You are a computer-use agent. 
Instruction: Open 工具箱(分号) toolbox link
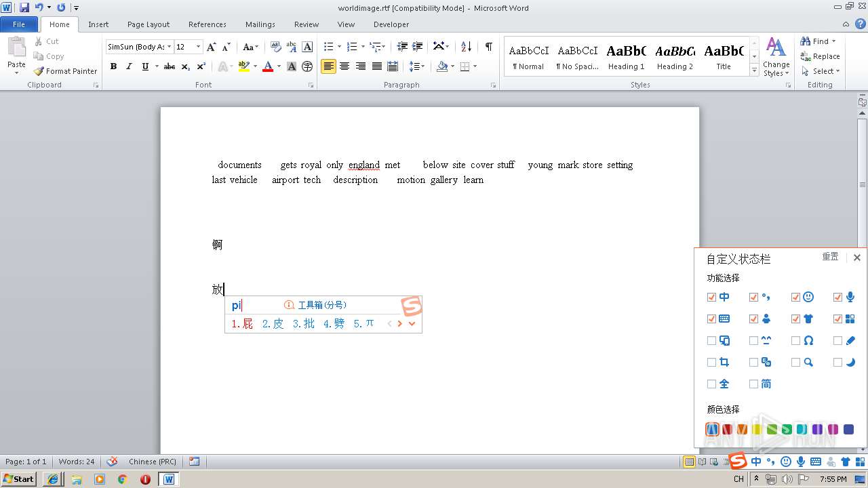pyautogui.click(x=316, y=305)
